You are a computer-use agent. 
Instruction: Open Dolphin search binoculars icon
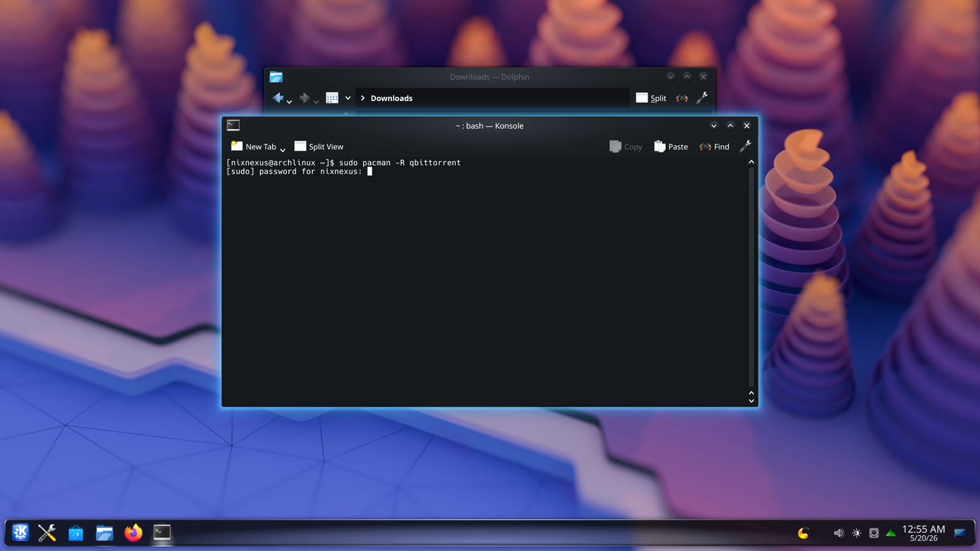(682, 98)
